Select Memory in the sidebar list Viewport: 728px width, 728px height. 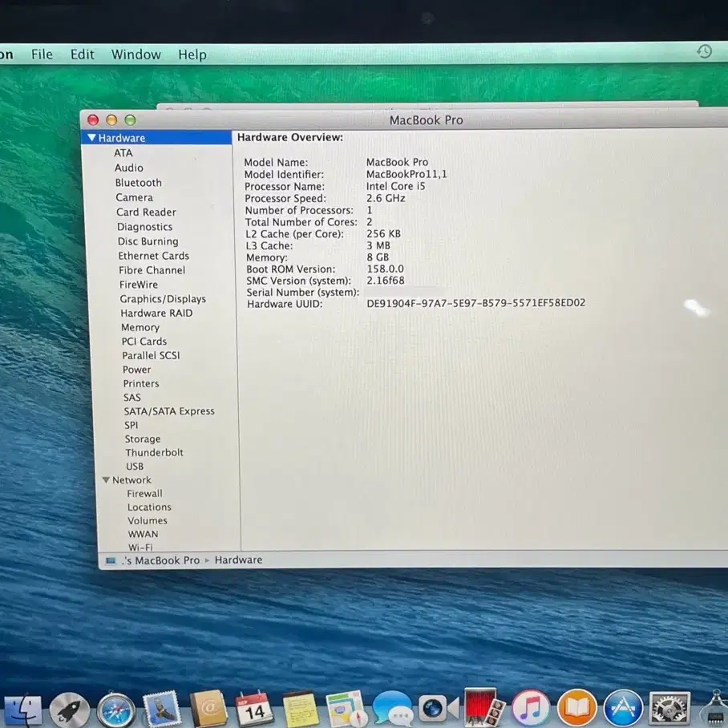(140, 327)
